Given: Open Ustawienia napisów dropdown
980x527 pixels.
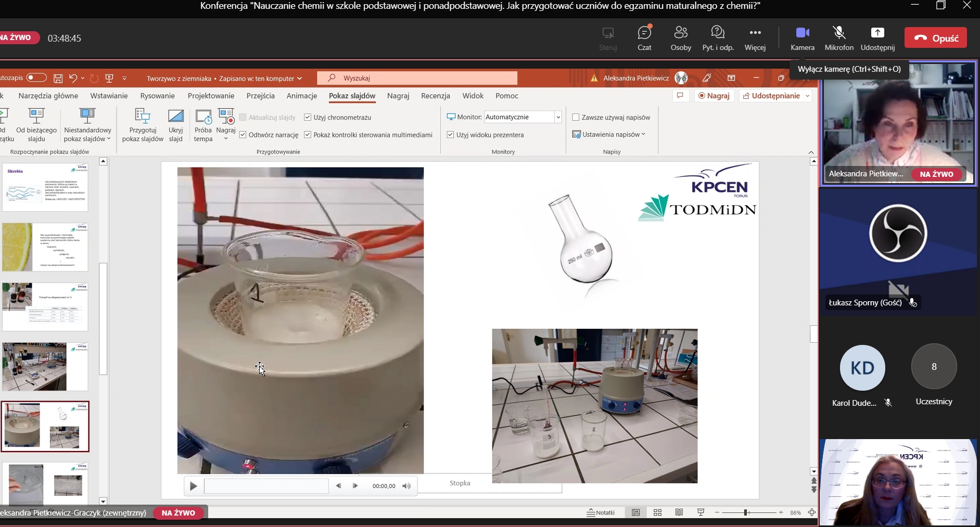Looking at the screenshot, I should [609, 134].
